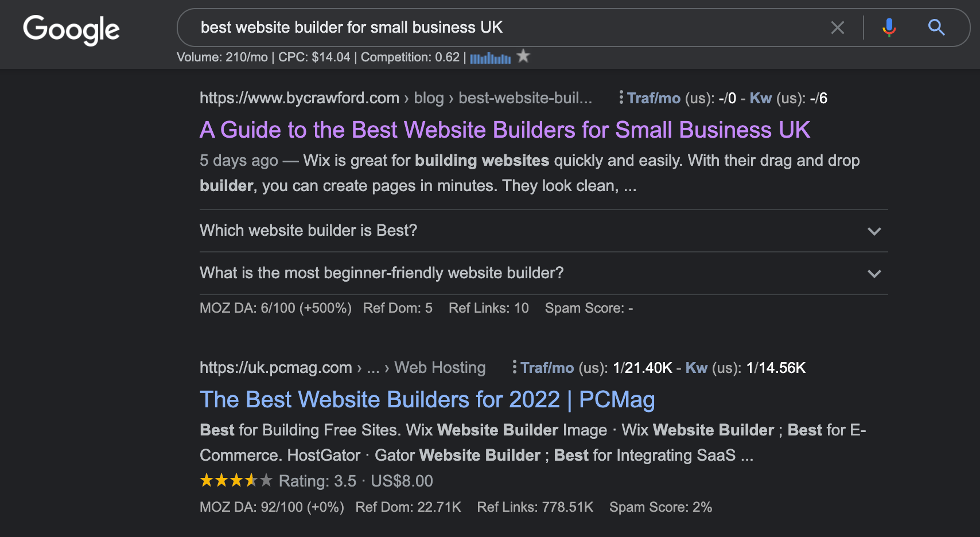This screenshot has width=980, height=537.
Task: Clear the search query with X icon
Action: tap(838, 28)
